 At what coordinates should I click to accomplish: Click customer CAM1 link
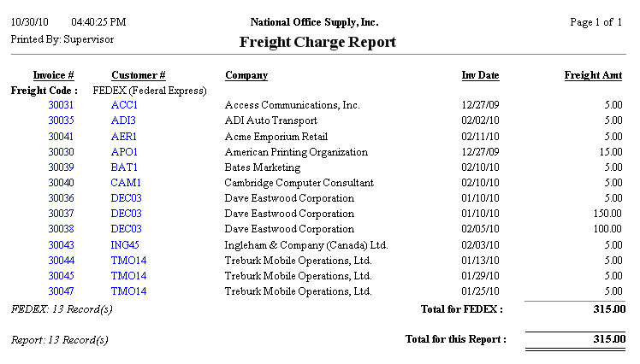click(127, 183)
